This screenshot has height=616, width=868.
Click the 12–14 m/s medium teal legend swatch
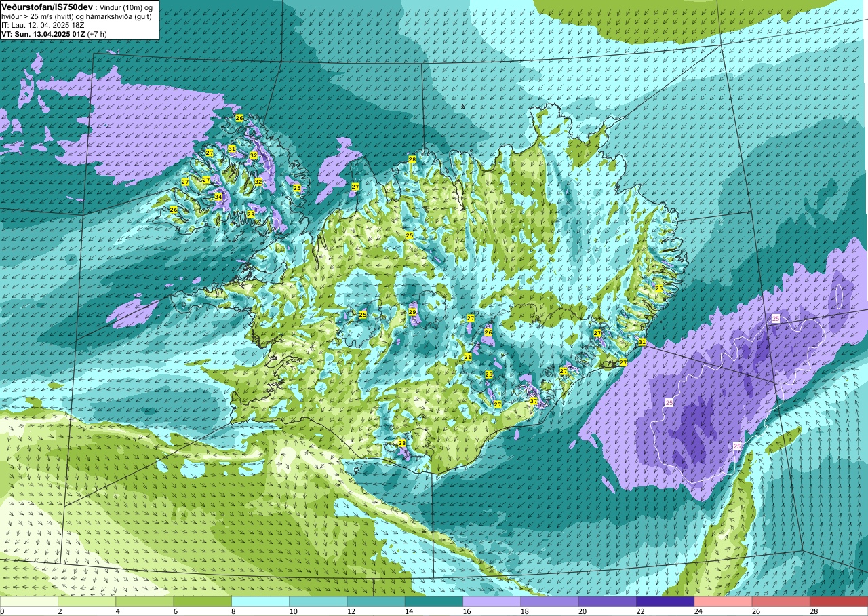pyautogui.click(x=376, y=601)
